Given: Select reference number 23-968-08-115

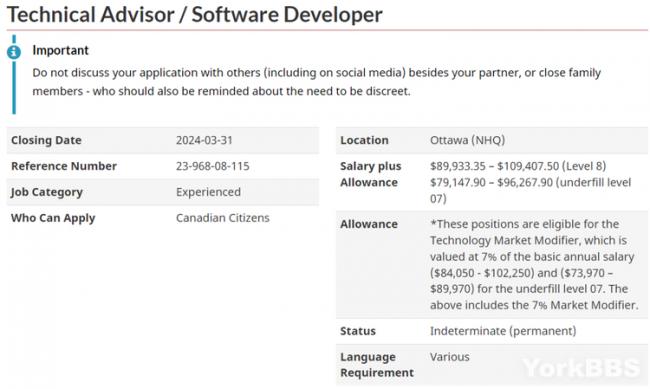Looking at the screenshot, I should pos(213,166).
